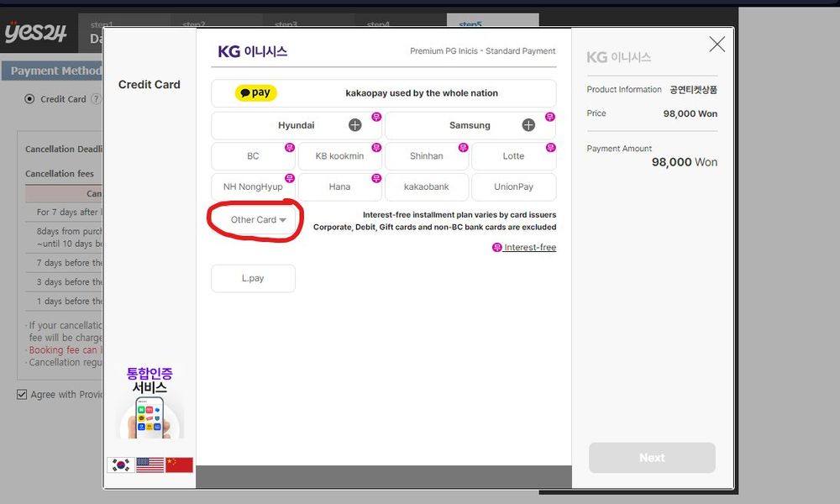This screenshot has height=504, width=840.
Task: Select Shinhan card option
Action: pos(427,156)
